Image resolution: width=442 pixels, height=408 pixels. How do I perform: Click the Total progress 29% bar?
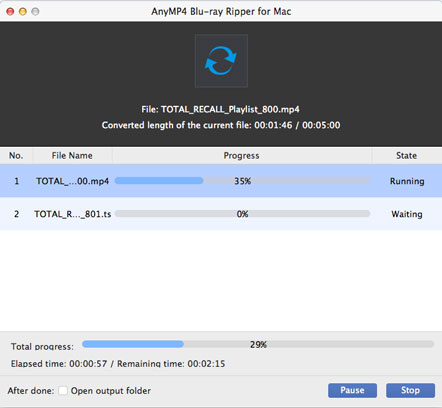coord(258,344)
